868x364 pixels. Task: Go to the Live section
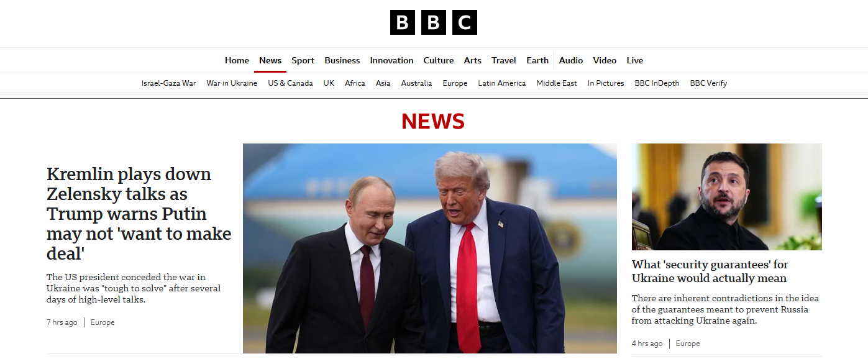pyautogui.click(x=635, y=60)
